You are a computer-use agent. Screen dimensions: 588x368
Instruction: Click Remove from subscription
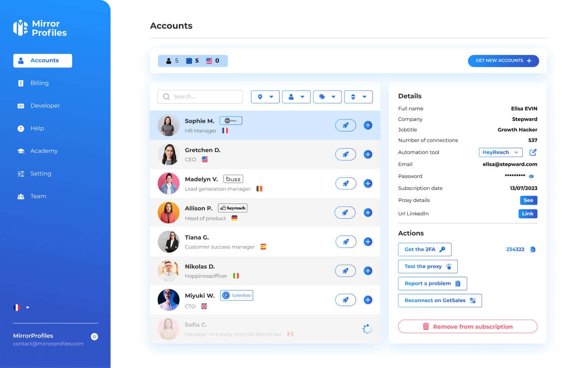pyautogui.click(x=467, y=326)
